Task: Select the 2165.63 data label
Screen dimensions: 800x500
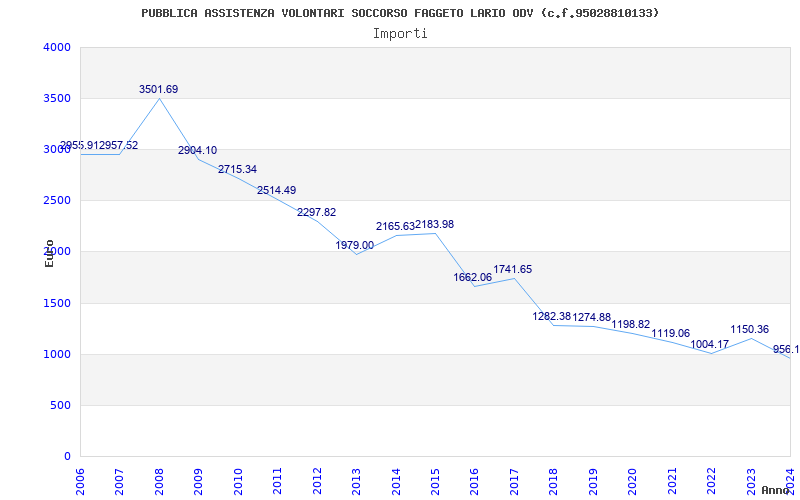Action: pos(395,226)
